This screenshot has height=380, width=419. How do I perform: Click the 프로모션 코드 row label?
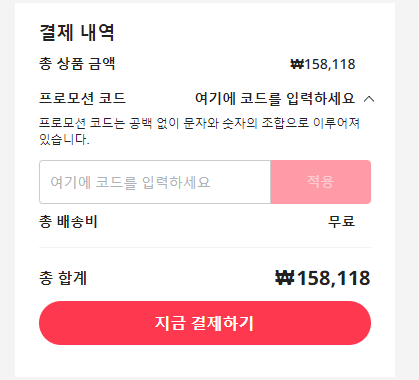click(x=82, y=98)
